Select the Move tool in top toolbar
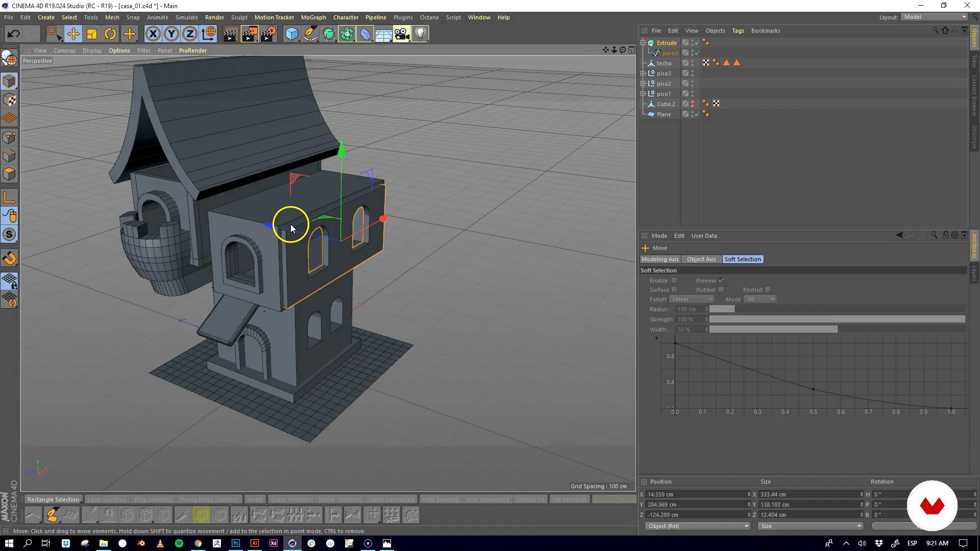 coord(73,34)
